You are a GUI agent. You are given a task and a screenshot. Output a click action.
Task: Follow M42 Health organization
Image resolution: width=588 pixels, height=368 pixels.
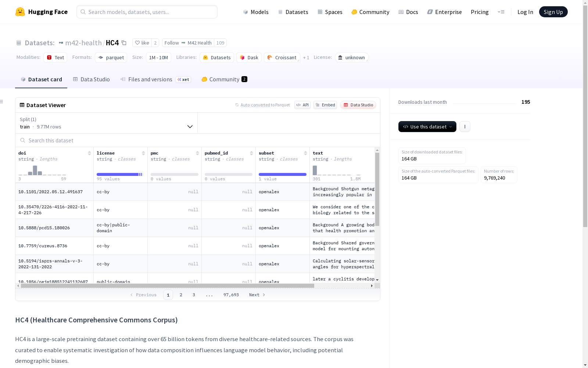tap(188, 43)
